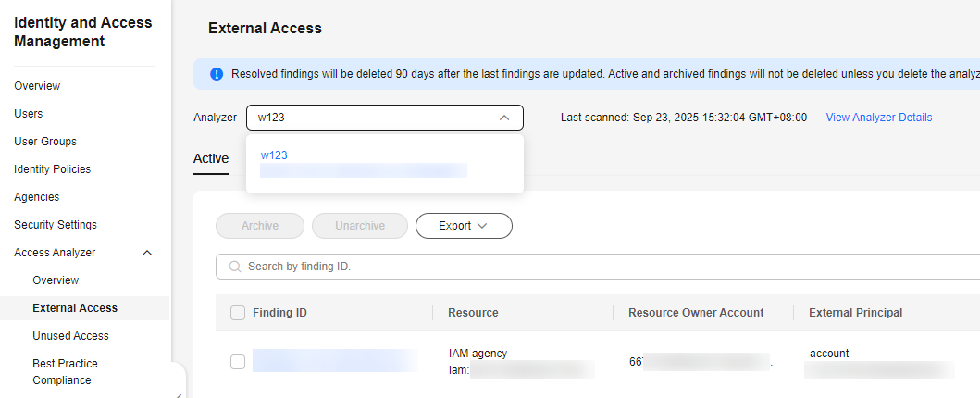
Task: Collapse the Access Analyzer menu chevron
Action: [x=146, y=253]
